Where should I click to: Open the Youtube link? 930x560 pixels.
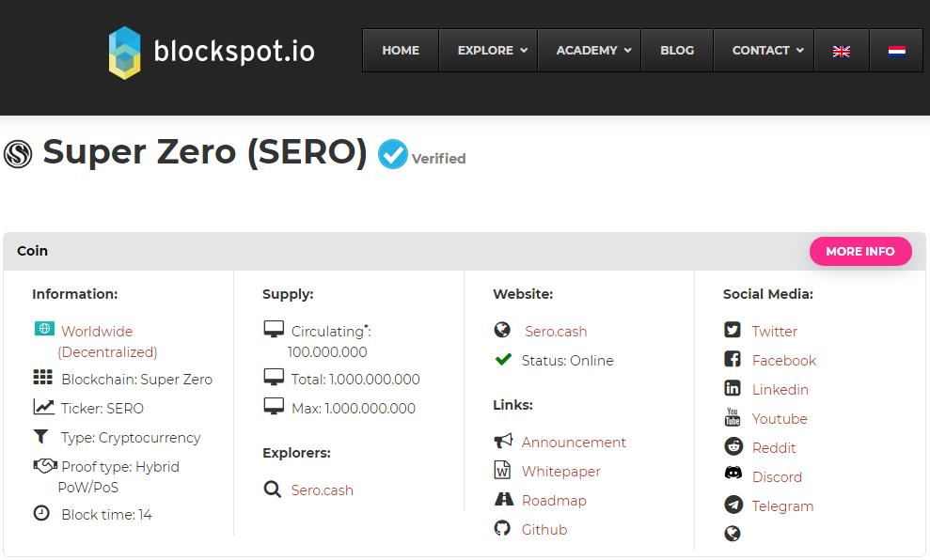pyautogui.click(x=780, y=418)
